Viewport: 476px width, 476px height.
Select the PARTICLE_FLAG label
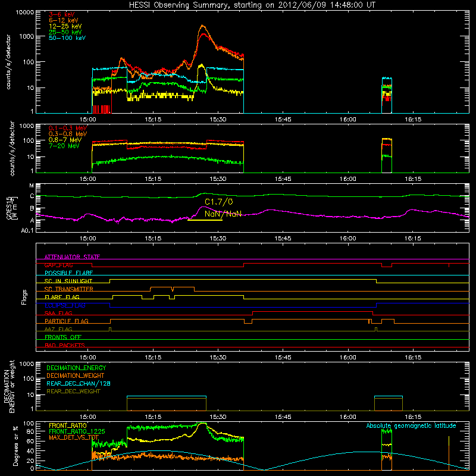[67, 321]
